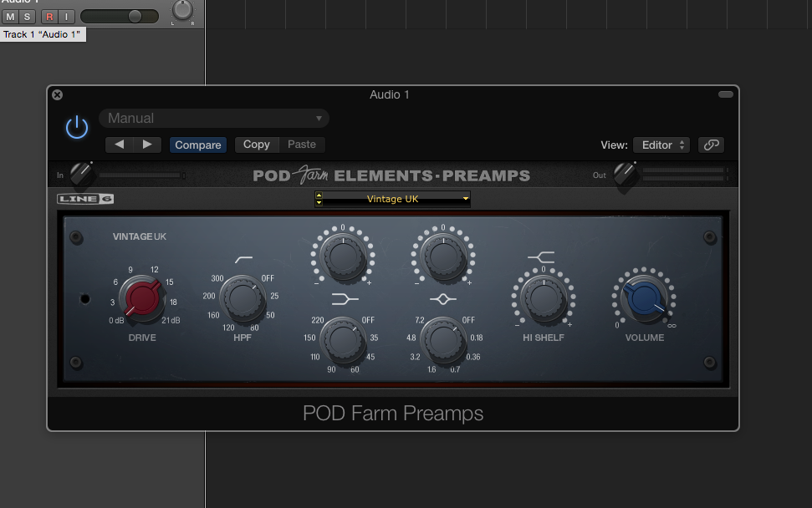Toggle input monitoring I button
This screenshot has height=508, width=812.
66,17
